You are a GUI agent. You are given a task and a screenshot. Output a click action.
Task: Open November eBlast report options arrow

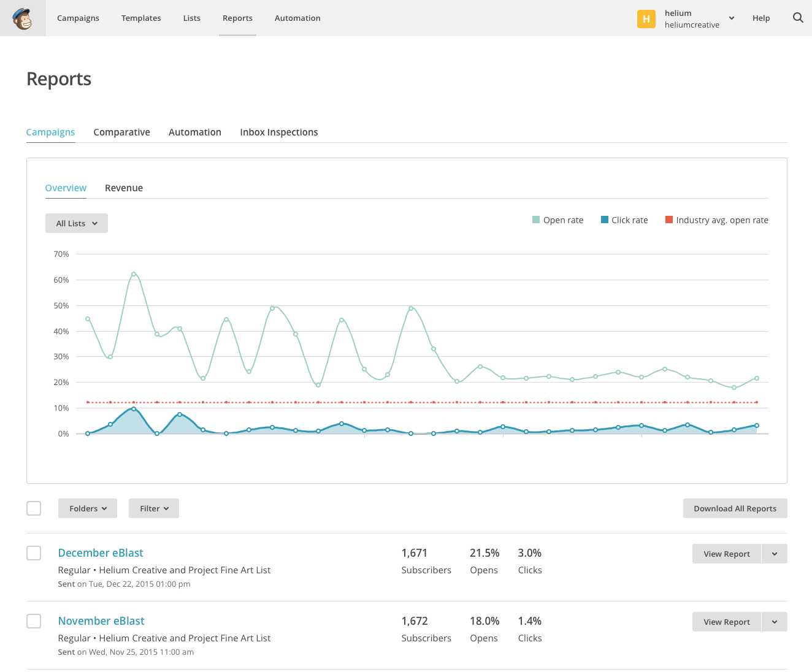(x=775, y=622)
